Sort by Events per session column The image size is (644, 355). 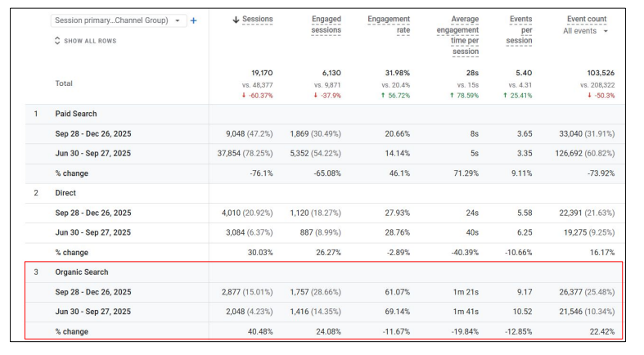coord(519,29)
